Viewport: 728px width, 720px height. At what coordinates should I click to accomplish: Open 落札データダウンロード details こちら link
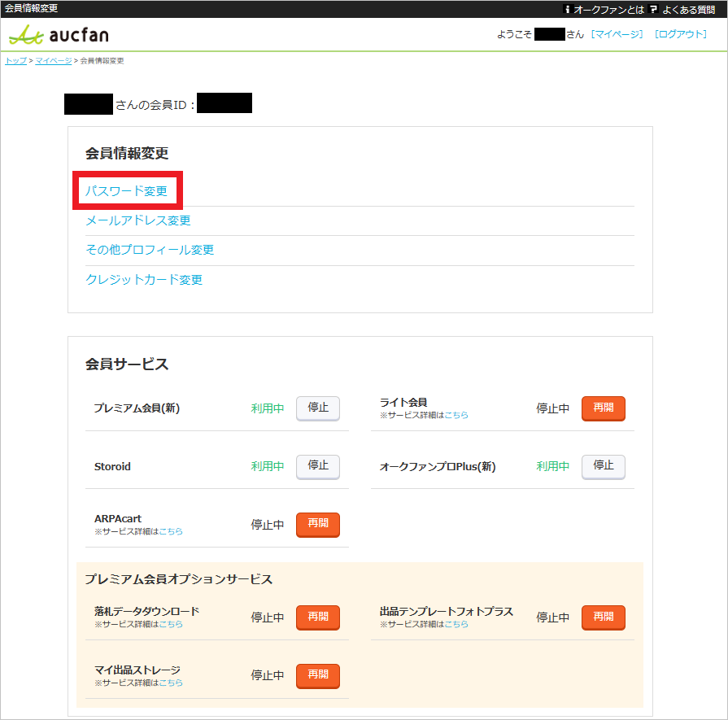171,624
